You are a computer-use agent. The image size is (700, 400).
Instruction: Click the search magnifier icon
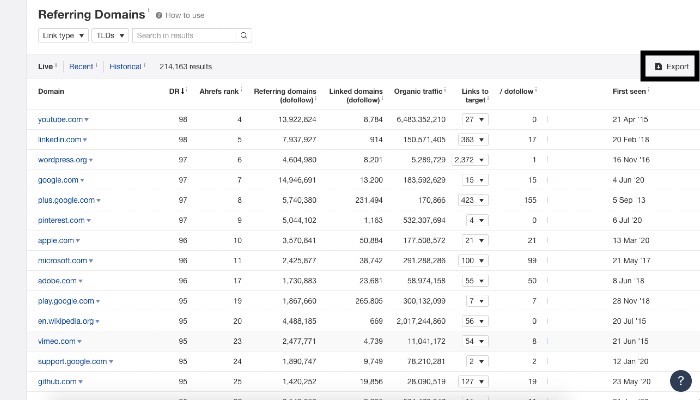coord(243,35)
